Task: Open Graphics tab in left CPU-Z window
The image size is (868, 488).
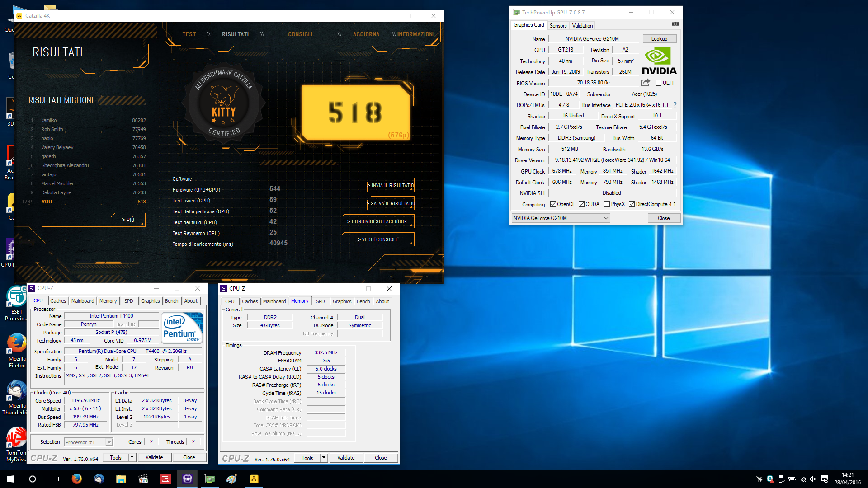Action: pyautogui.click(x=150, y=301)
